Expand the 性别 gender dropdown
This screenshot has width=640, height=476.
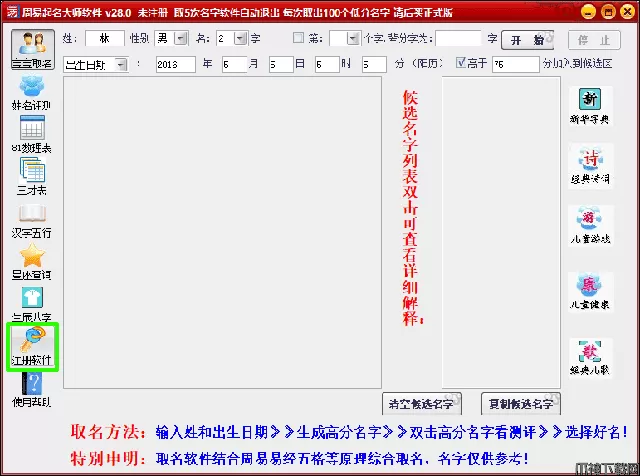click(x=181, y=39)
